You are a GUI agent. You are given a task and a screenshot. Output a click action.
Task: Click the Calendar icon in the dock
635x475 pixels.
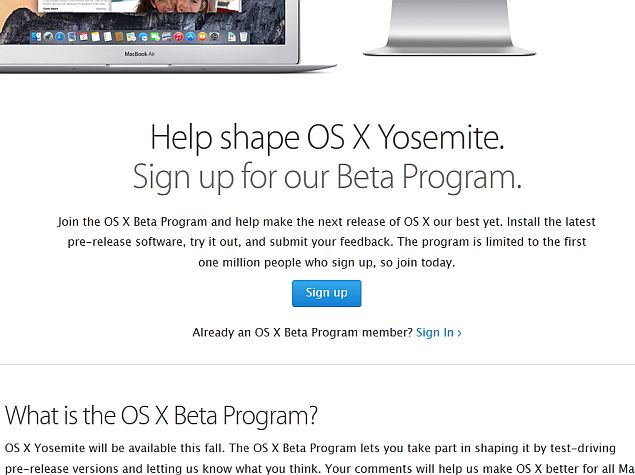[x=84, y=37]
